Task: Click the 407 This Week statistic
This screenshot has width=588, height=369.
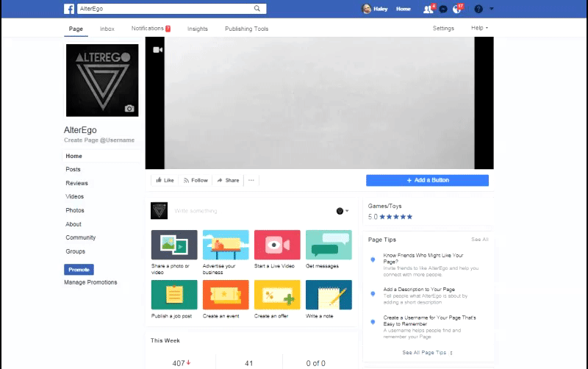Action: pos(182,363)
